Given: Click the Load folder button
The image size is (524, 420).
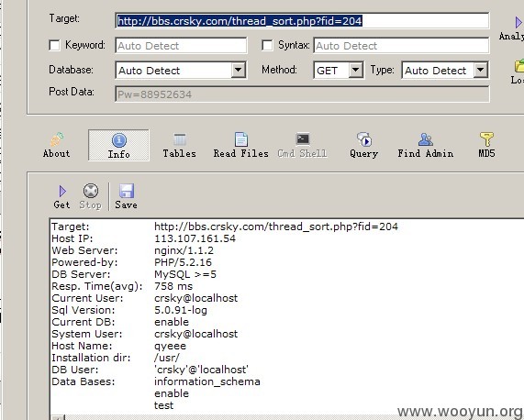Looking at the screenshot, I should tap(519, 66).
